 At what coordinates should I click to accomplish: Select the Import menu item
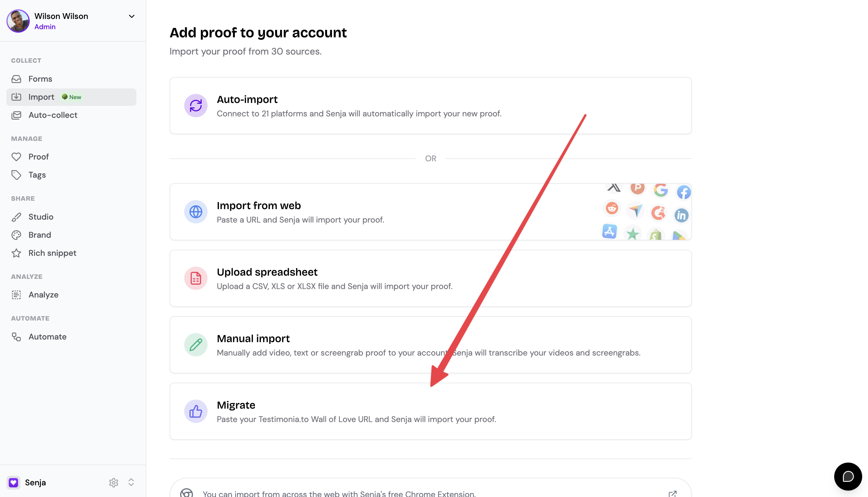coord(71,97)
